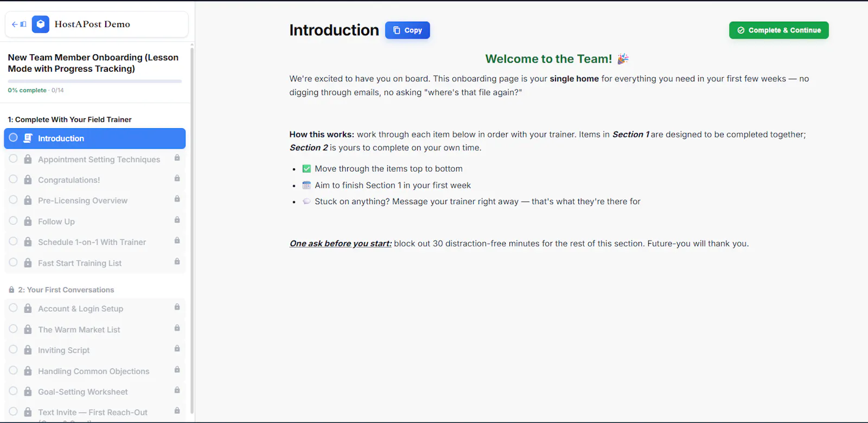Screen dimensions: 868x423
Task: Toggle completion circle for Schedule 1-on-1 With Trainer
Action: (x=14, y=242)
